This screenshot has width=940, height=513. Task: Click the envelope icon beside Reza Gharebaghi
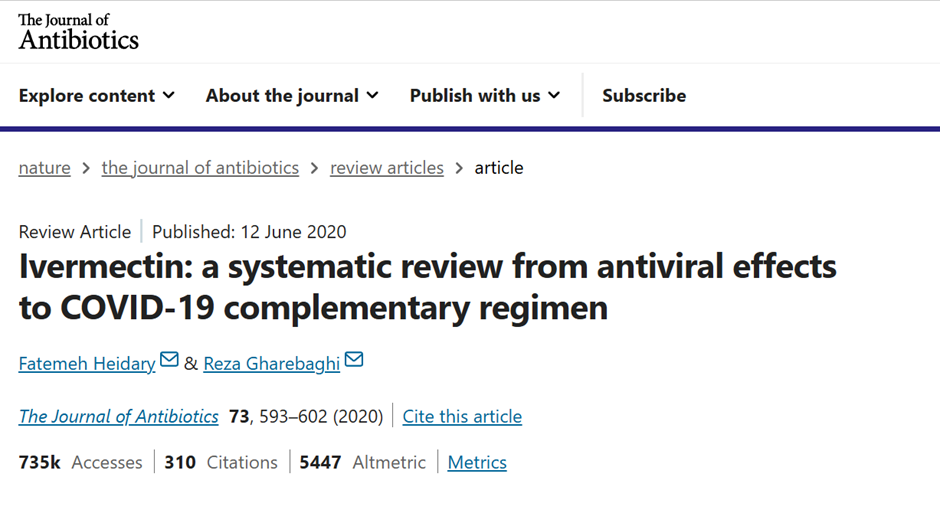pyautogui.click(x=354, y=360)
